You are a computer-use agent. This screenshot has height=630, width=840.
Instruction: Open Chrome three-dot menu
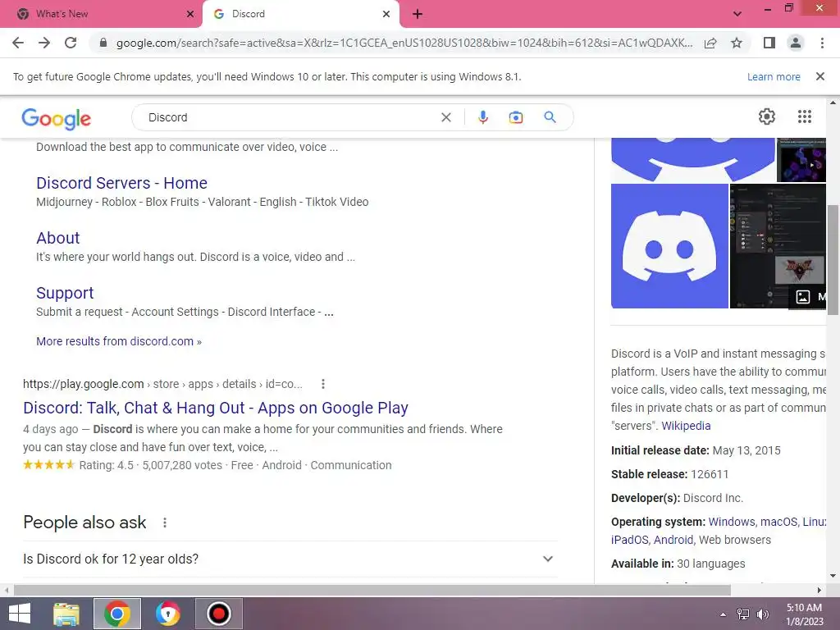(x=822, y=43)
